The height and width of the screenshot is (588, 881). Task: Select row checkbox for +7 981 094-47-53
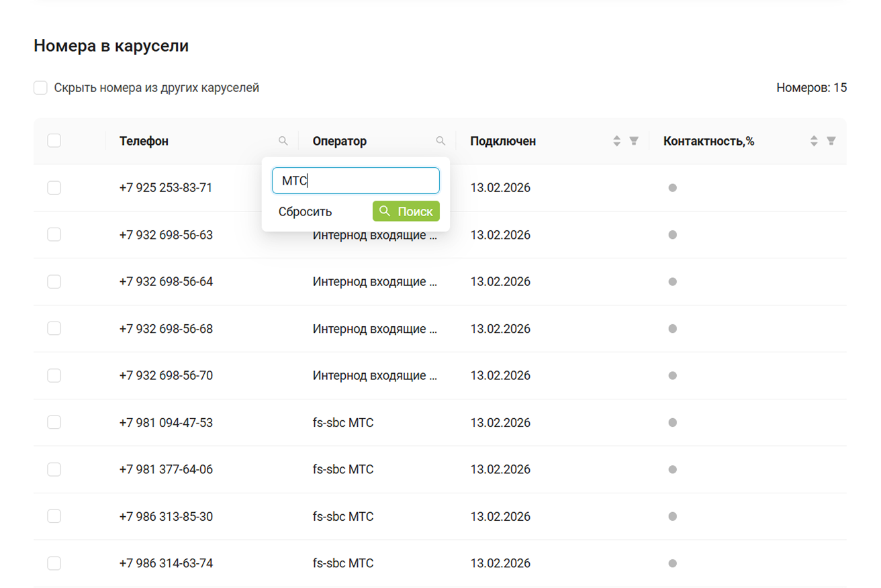pos(54,423)
